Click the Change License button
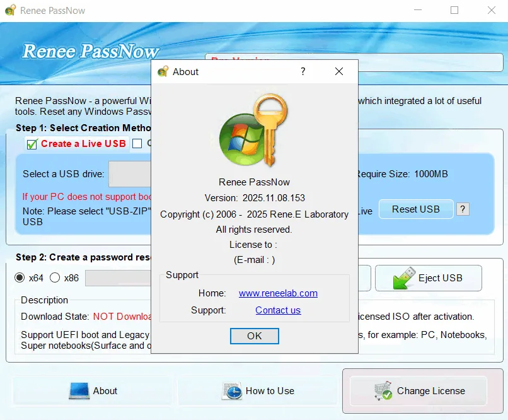The width and height of the screenshot is (508, 420). tap(419, 391)
